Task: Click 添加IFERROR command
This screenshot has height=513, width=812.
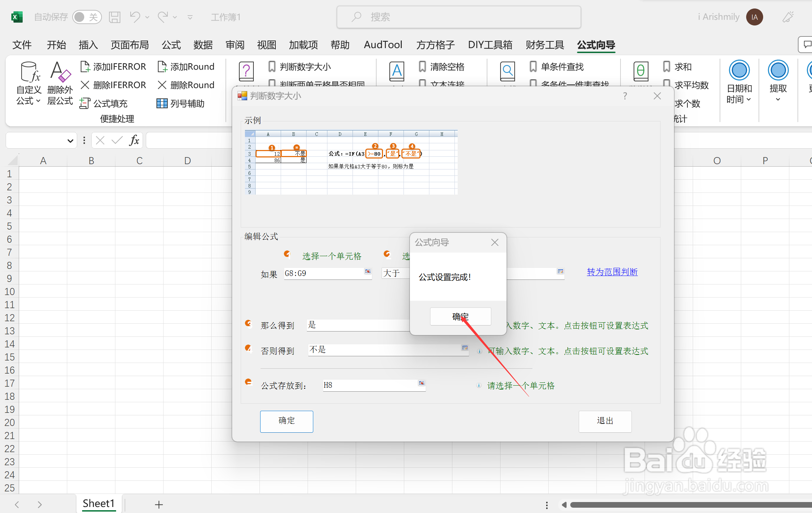Action: click(x=114, y=67)
